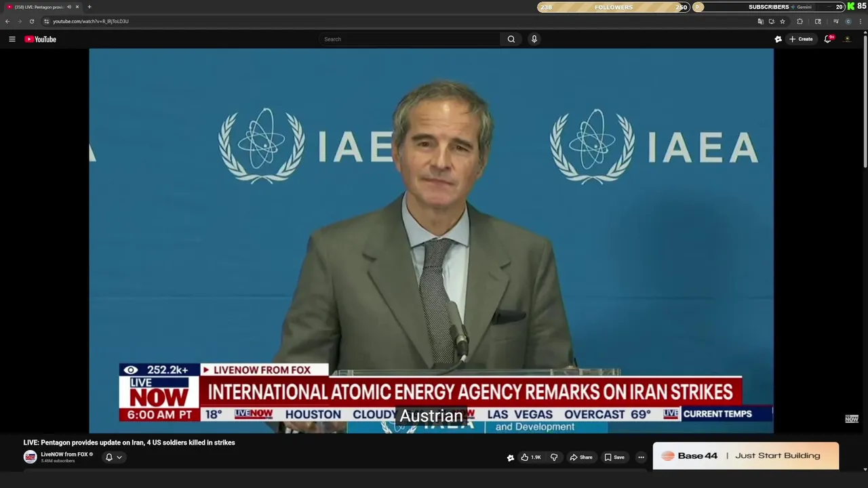Click the video title text

point(129,443)
